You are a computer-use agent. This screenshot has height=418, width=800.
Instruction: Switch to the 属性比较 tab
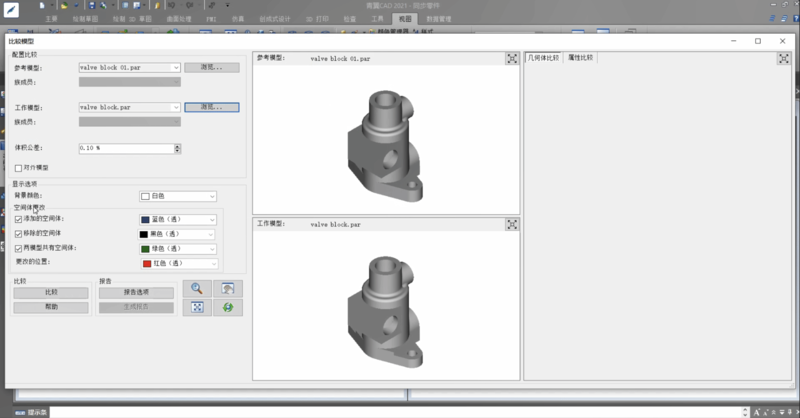pyautogui.click(x=580, y=59)
